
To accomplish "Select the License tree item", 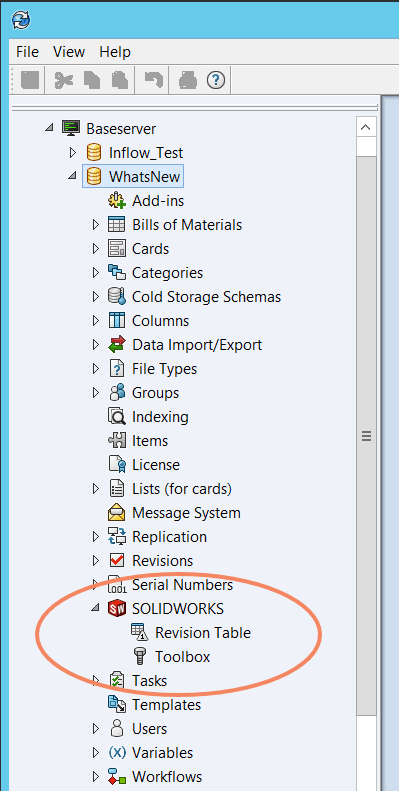I will [x=156, y=465].
